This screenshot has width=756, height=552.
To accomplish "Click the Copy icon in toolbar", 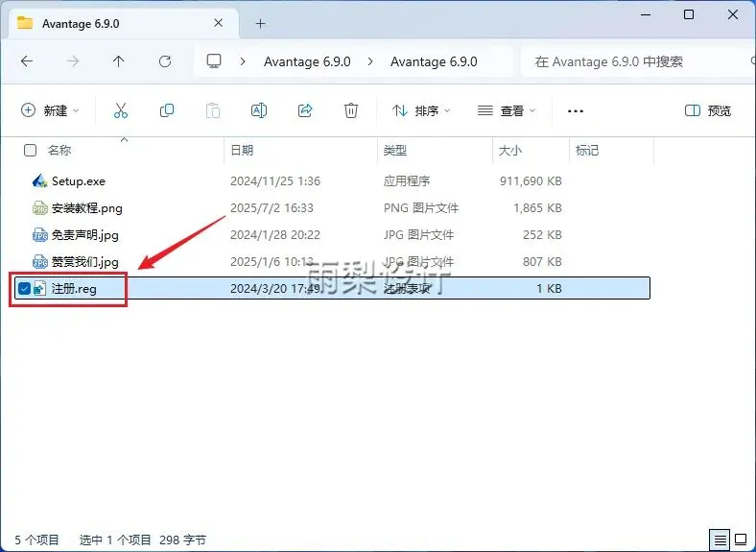I will point(167,110).
